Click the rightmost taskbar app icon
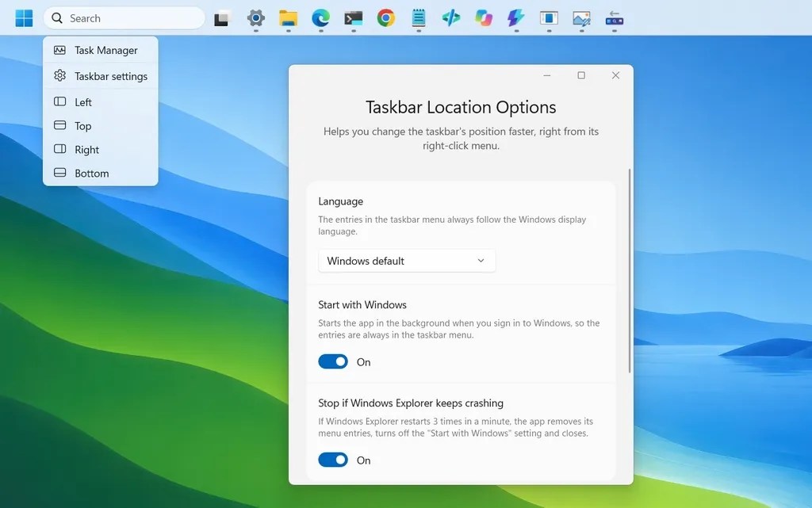This screenshot has width=812, height=508. 615,18
